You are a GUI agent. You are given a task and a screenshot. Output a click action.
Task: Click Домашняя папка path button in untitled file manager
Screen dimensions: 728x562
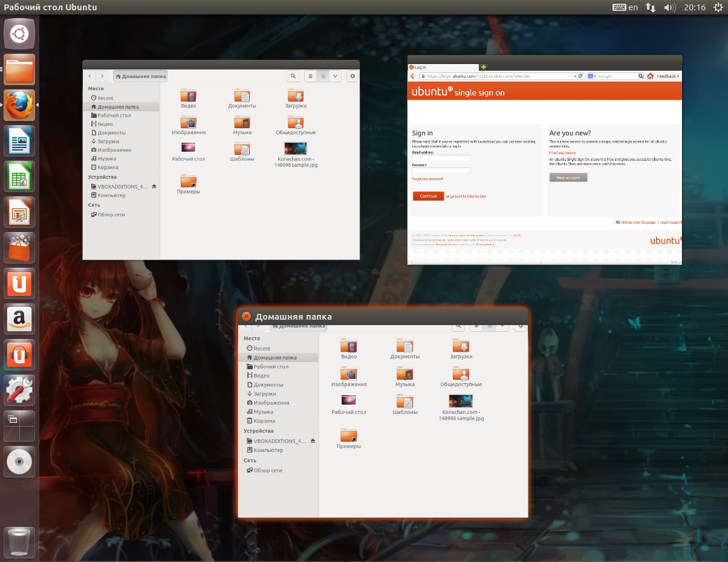point(140,76)
